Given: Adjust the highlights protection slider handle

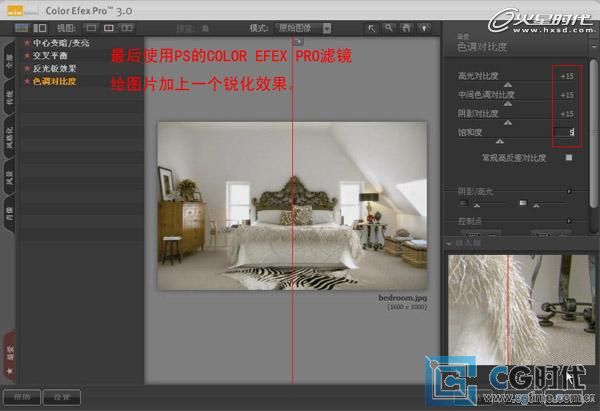Looking at the screenshot, I should tap(536, 206).
